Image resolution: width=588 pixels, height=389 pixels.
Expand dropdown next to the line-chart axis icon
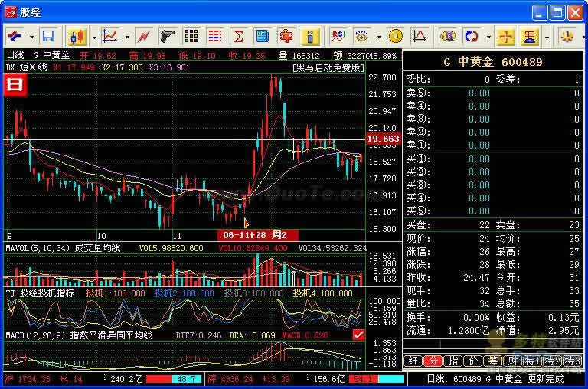pos(126,36)
